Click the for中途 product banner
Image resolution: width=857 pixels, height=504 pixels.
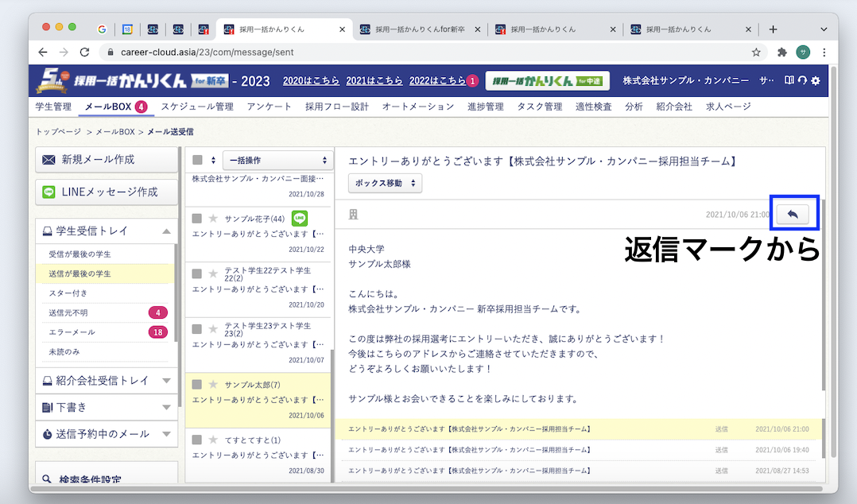tap(547, 81)
